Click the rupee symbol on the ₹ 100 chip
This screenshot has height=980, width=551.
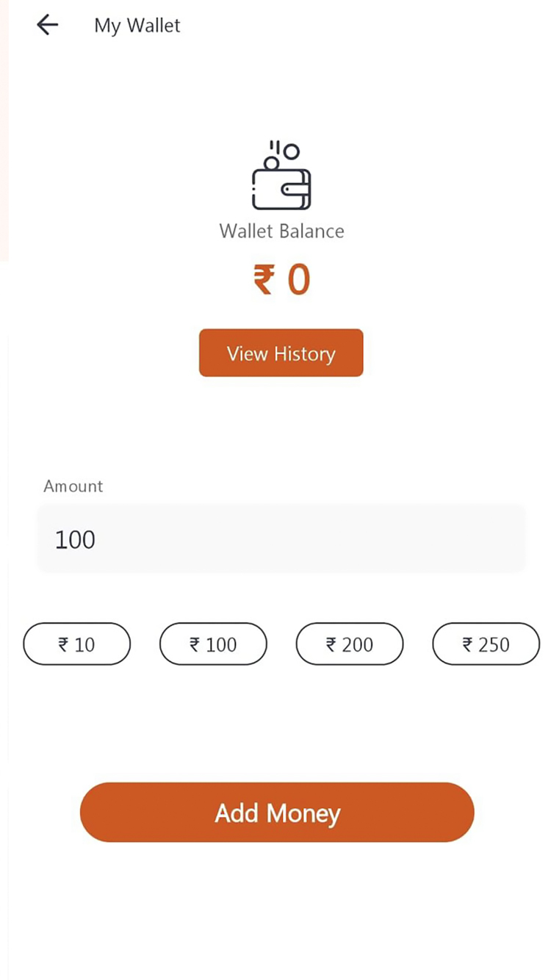tap(195, 645)
